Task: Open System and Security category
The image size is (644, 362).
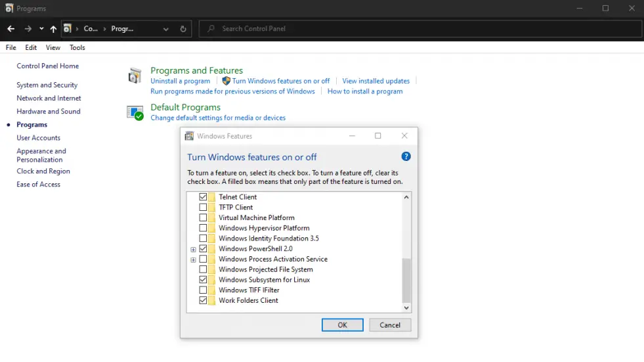Action: tap(47, 85)
